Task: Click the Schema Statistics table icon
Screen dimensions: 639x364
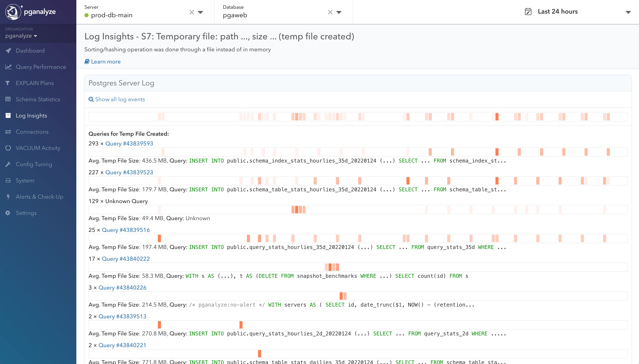Action: click(x=8, y=99)
